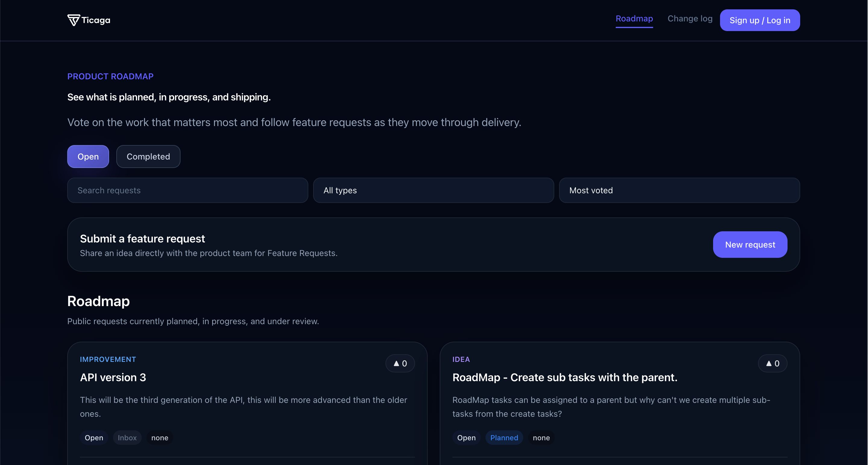Go to the Roadmap page
Viewport: 868px width, 465px height.
coord(634,19)
